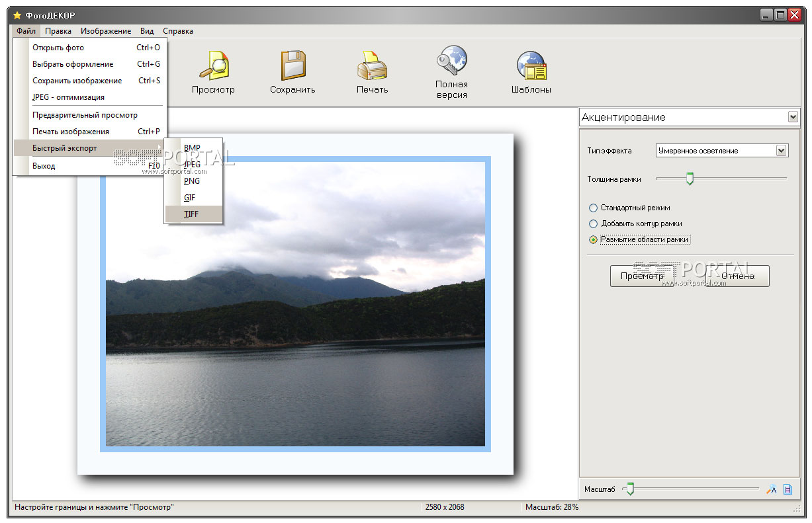Open the Вид menu
This screenshot has width=812, height=523.
147,31
